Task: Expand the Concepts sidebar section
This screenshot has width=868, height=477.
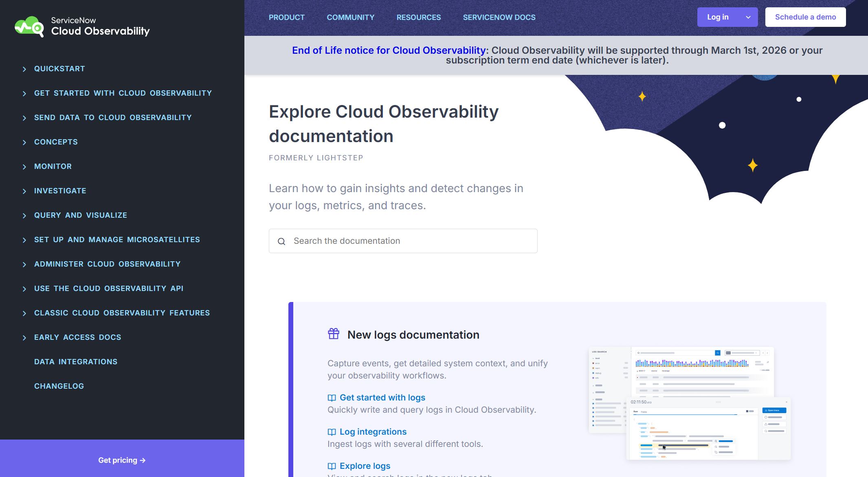Action: coord(24,142)
